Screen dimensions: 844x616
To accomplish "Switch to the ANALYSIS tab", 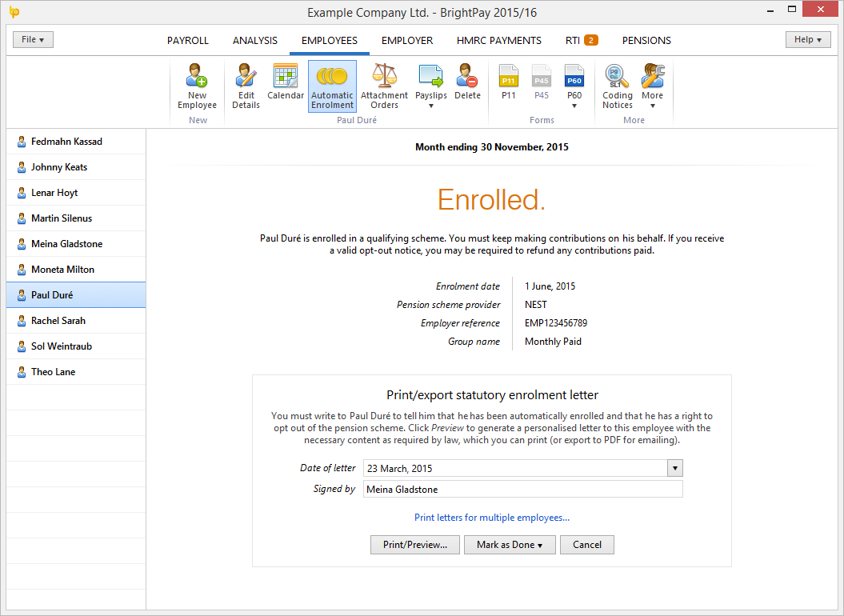I will click(x=255, y=40).
